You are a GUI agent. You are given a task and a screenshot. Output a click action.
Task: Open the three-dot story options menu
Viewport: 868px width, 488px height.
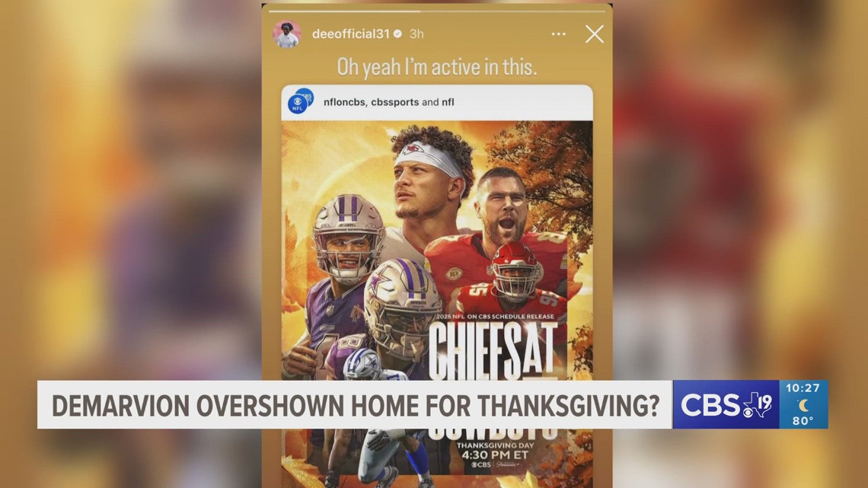click(x=559, y=34)
